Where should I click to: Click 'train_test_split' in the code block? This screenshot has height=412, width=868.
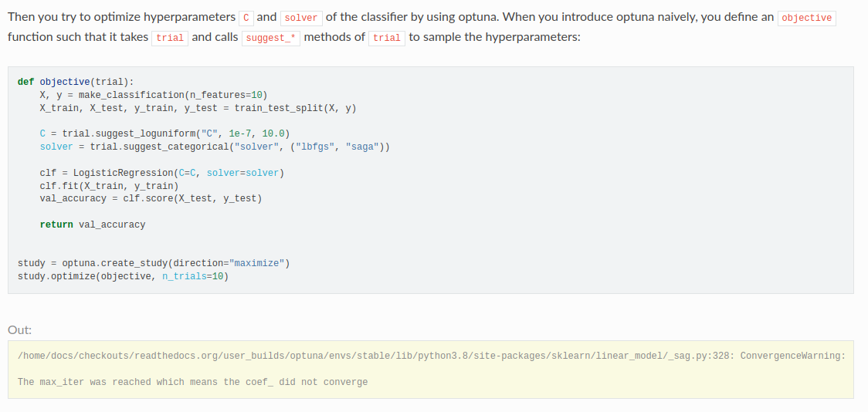coord(279,108)
